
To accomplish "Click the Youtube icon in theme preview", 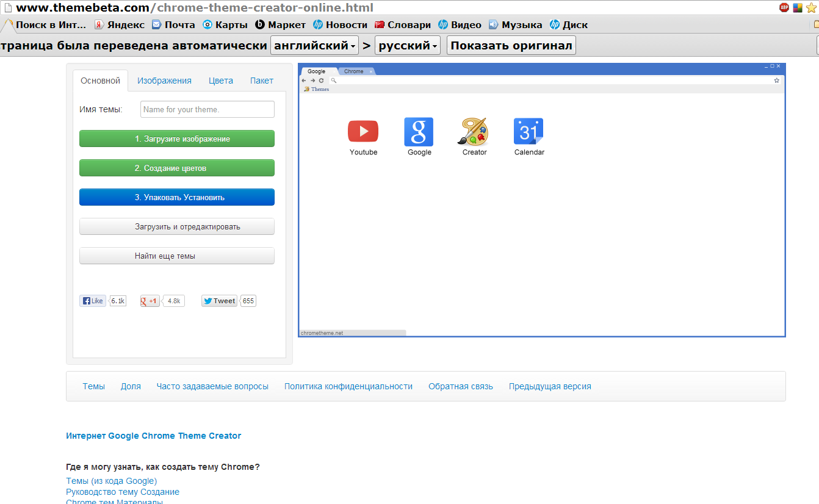I will 363,131.
